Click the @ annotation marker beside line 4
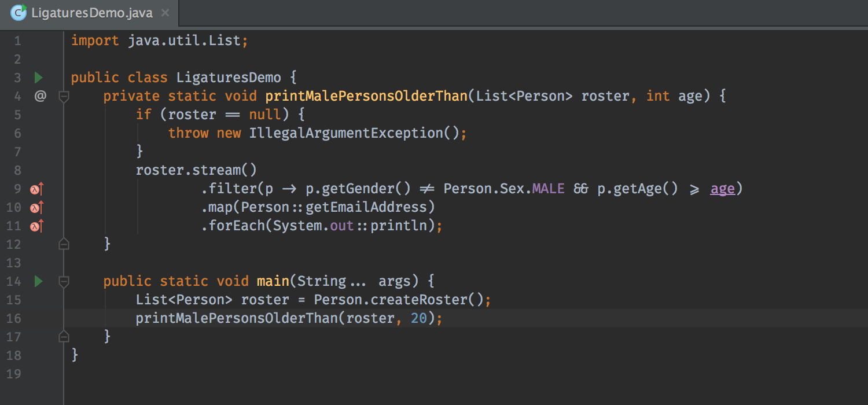 40,95
